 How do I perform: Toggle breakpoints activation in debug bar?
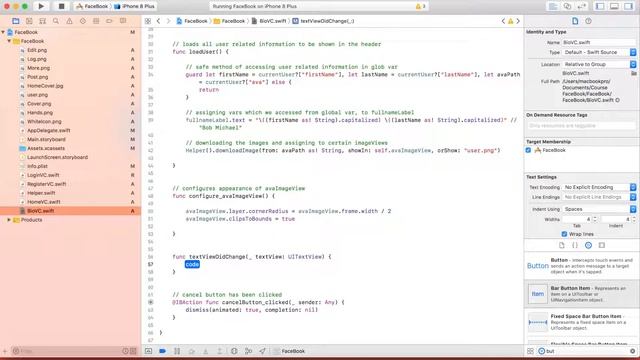162,351
